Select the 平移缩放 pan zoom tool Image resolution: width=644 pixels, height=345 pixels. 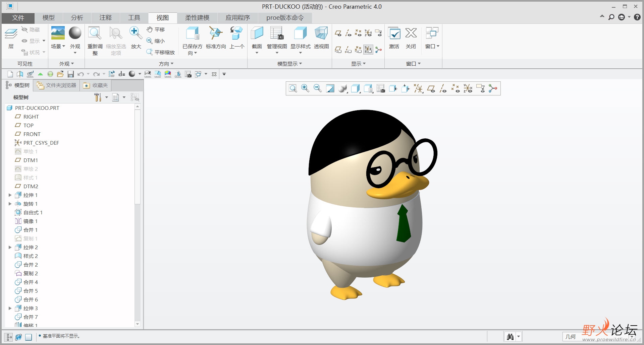tap(161, 52)
